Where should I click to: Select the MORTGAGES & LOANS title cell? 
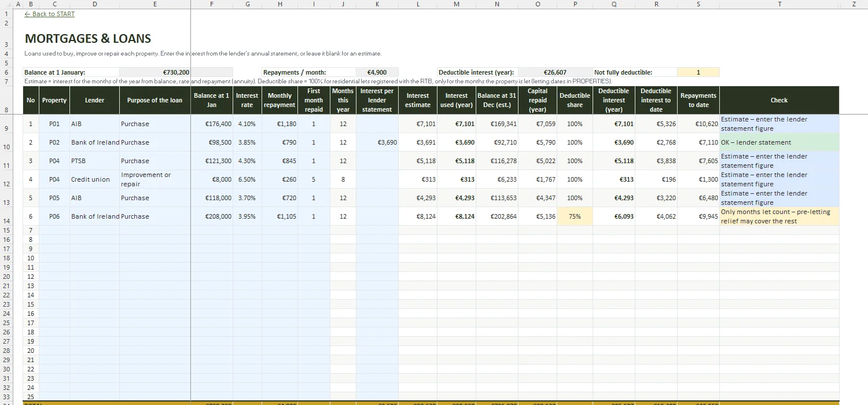pyautogui.click(x=88, y=39)
